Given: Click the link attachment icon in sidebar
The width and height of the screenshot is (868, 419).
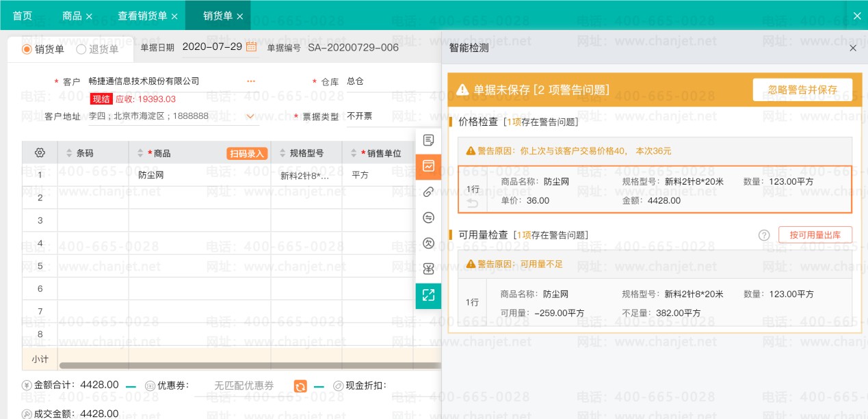Looking at the screenshot, I should [x=429, y=192].
